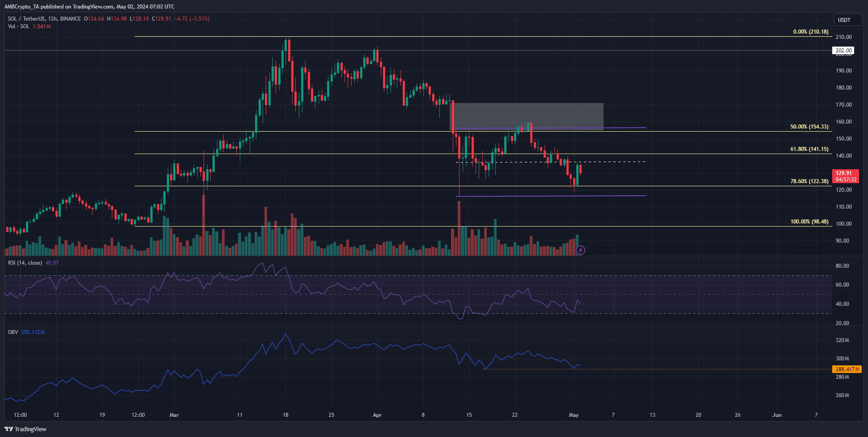
Task: Click 80.00 on the RSI axis
Action: click(x=842, y=266)
